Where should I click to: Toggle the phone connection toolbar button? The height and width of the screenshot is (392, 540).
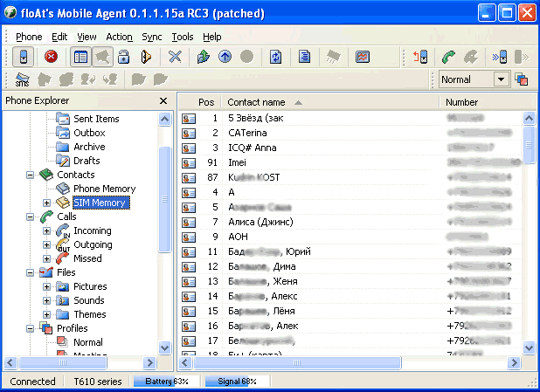point(24,57)
